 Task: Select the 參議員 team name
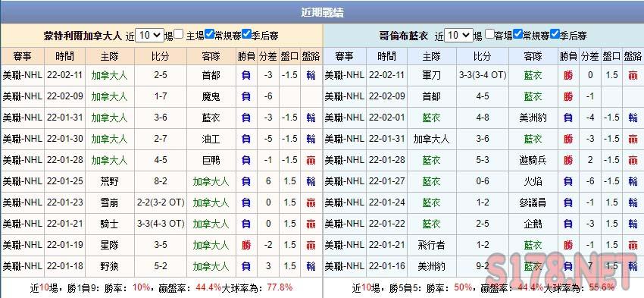[533, 202]
